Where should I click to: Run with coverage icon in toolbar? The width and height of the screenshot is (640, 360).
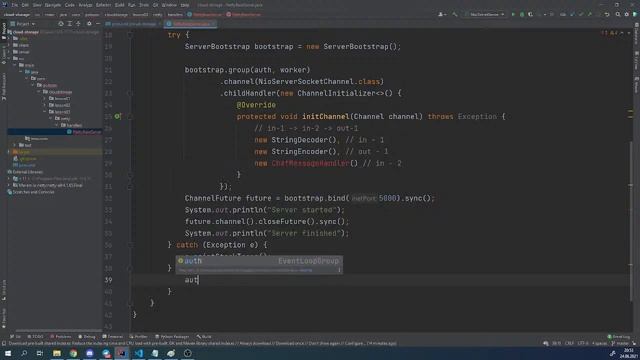(x=530, y=14)
